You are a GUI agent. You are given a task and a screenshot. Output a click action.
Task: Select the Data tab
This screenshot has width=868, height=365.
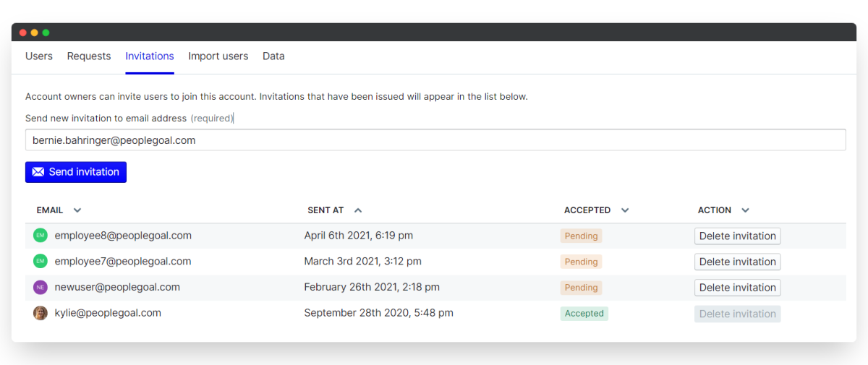tap(273, 56)
